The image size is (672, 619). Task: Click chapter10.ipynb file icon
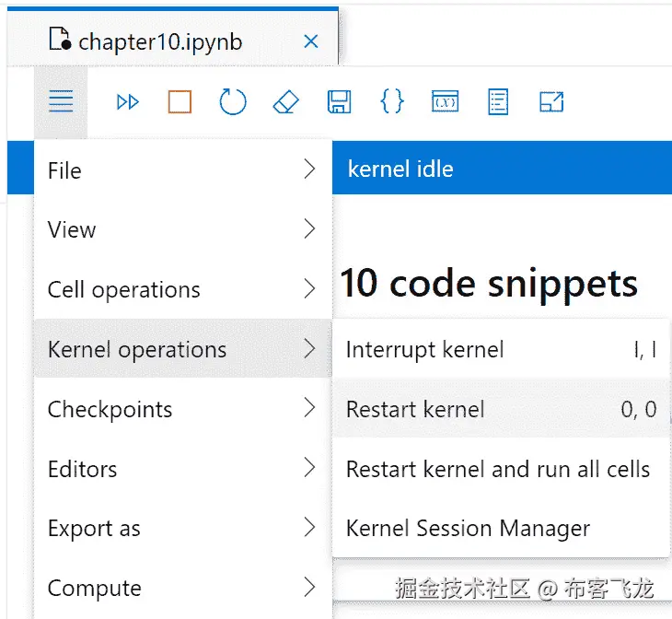click(60, 39)
